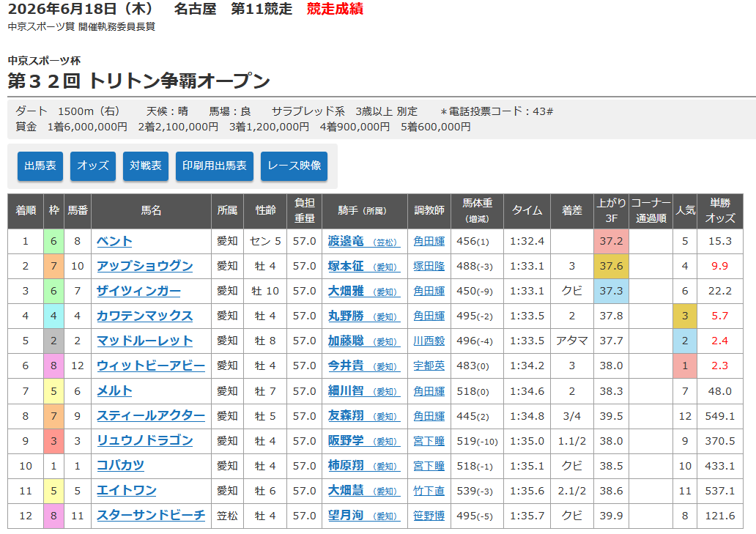Screen dimensions: 756x534
Task: Click the 着順 column header
Action: [26, 211]
